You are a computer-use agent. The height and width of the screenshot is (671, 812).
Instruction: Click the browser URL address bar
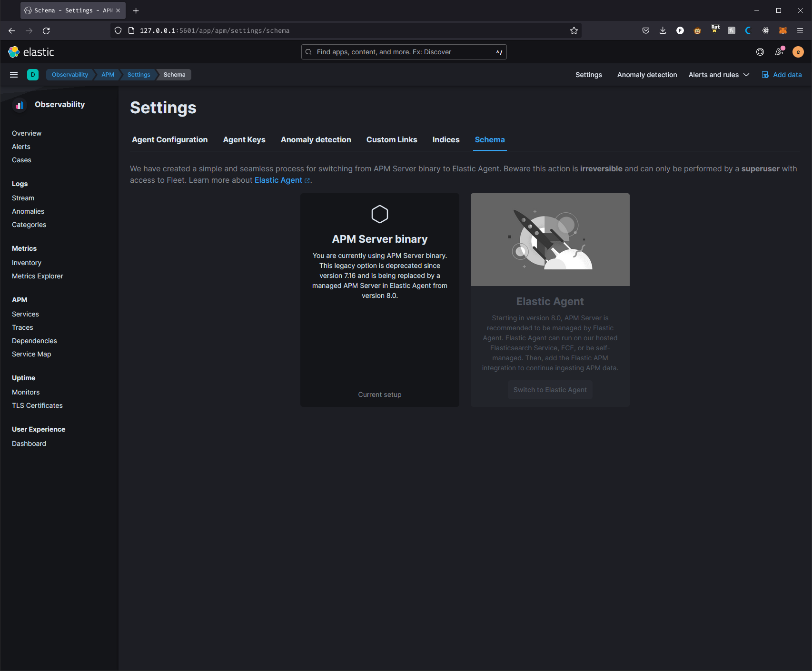pos(346,30)
